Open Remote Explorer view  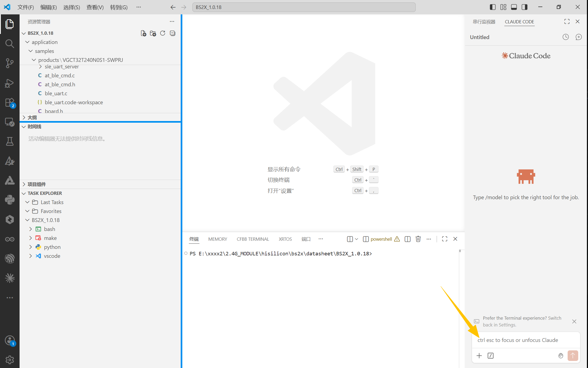click(10, 122)
